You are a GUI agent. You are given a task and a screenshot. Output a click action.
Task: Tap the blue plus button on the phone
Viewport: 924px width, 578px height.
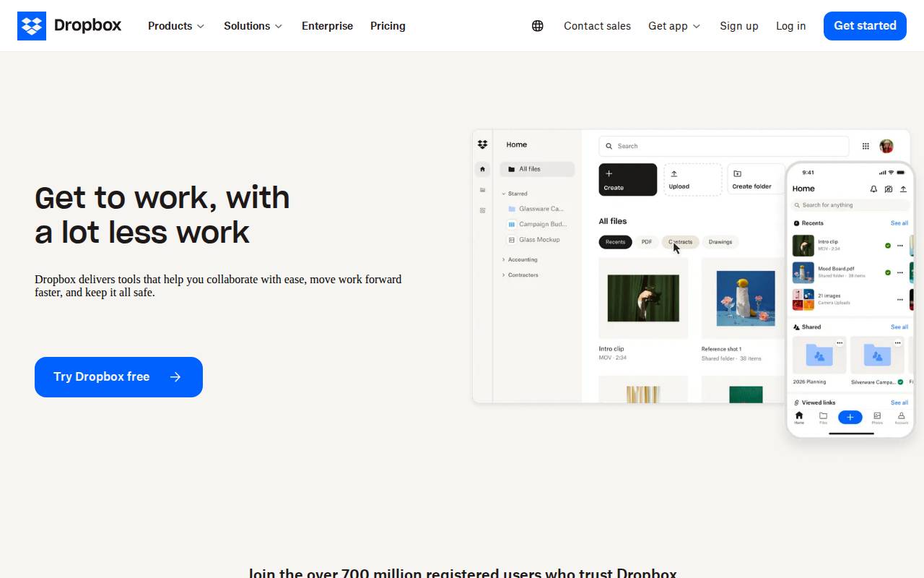click(850, 417)
